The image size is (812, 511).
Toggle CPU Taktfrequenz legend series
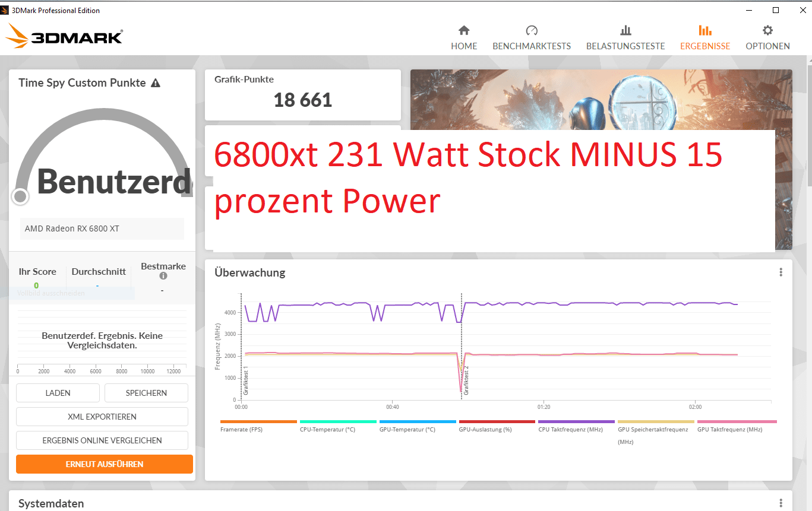click(x=577, y=426)
